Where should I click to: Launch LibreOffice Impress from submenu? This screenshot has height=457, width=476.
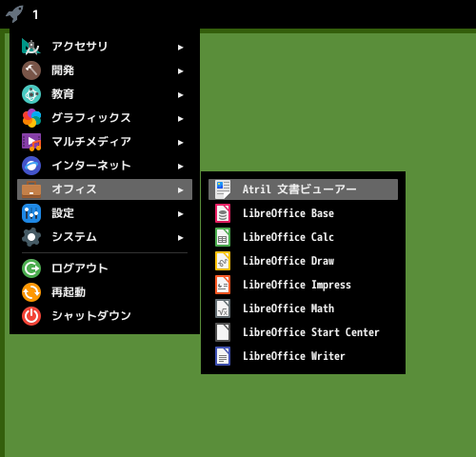(303, 285)
